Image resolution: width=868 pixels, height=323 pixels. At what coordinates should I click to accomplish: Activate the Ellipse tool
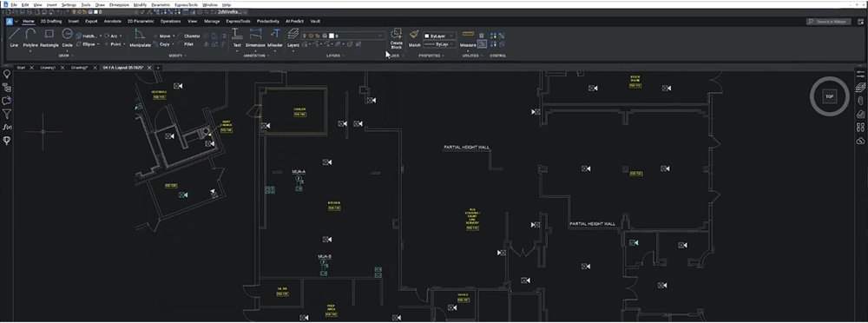pyautogui.click(x=86, y=43)
